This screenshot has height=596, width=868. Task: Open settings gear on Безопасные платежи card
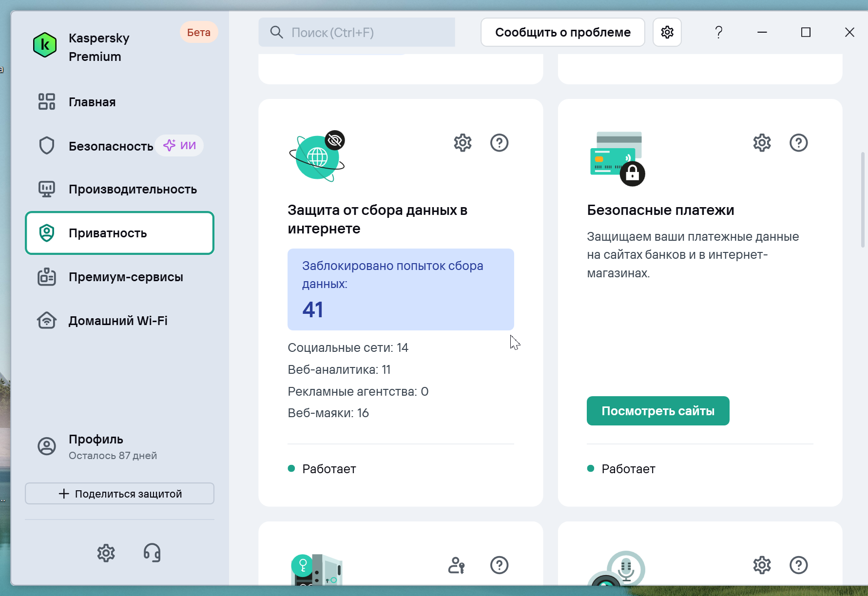(762, 143)
